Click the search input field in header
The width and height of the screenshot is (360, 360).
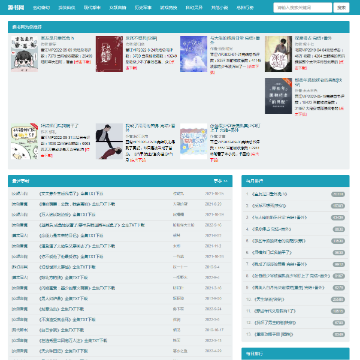(303, 7)
